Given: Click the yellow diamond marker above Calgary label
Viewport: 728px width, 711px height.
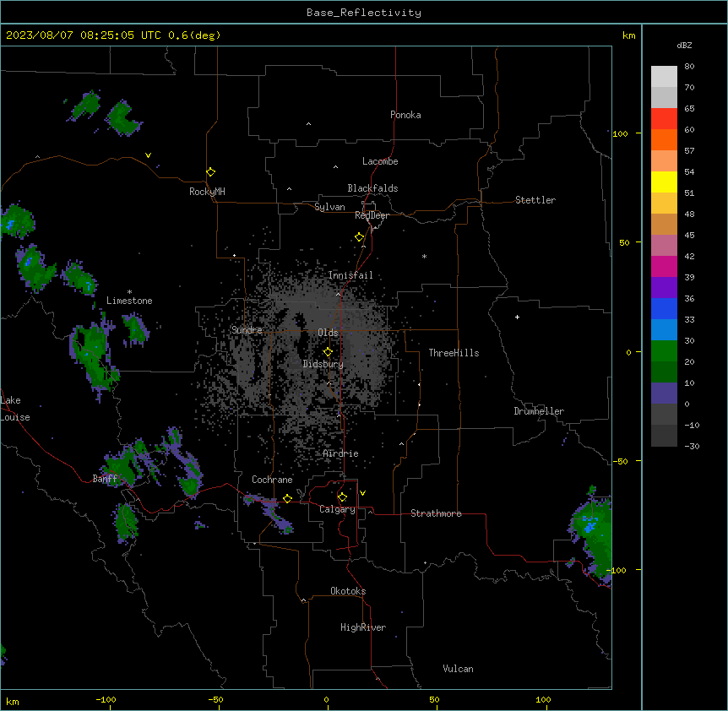Looking at the screenshot, I should [342, 497].
